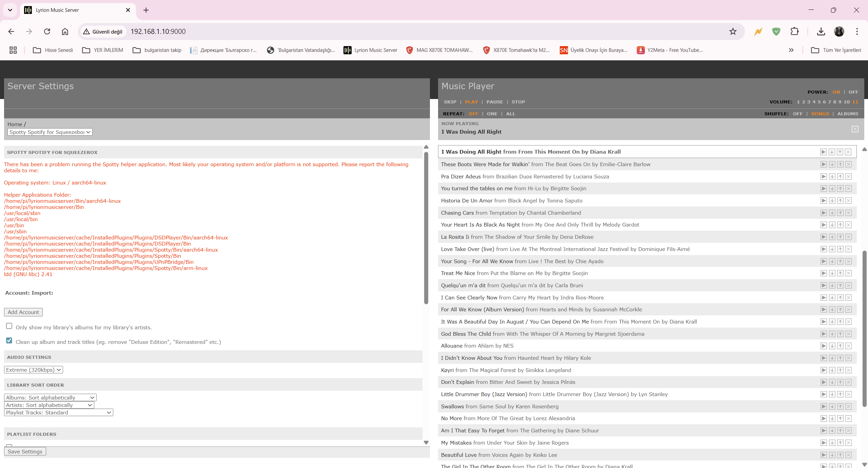
Task: Remove 'Treat Me Nice' from the playlist
Action: pyautogui.click(x=848, y=273)
